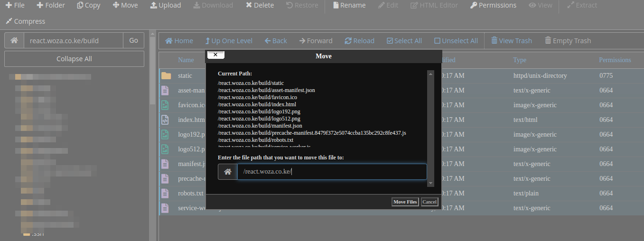Click /react.woza.co.ke/build/robots.txt path in dialog
The image size is (644, 241).
[255, 140]
